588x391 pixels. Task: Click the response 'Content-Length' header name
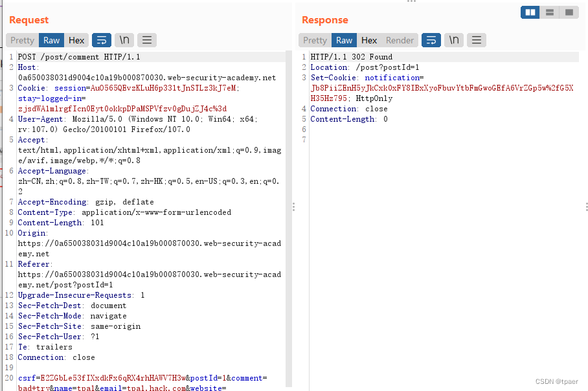(343, 119)
